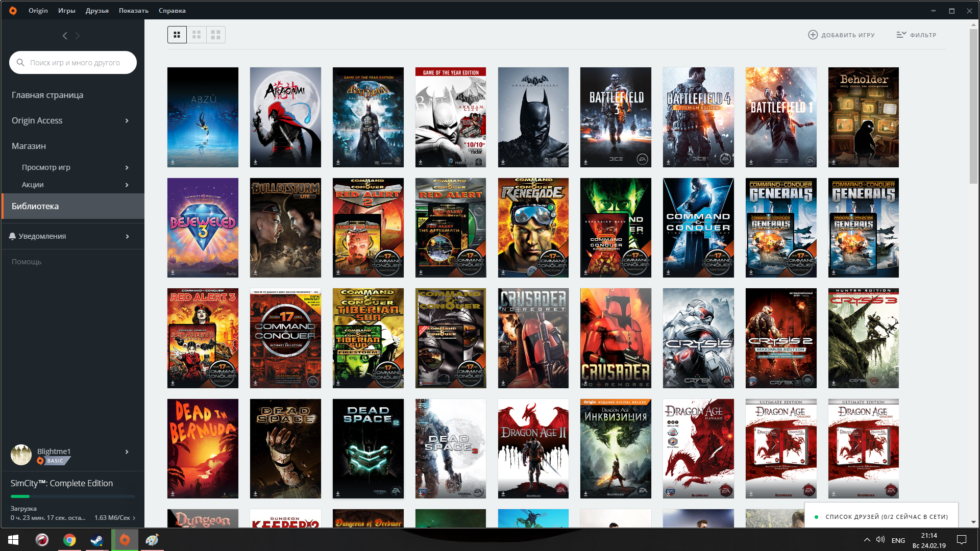Click the Add Game plus icon

813,35
